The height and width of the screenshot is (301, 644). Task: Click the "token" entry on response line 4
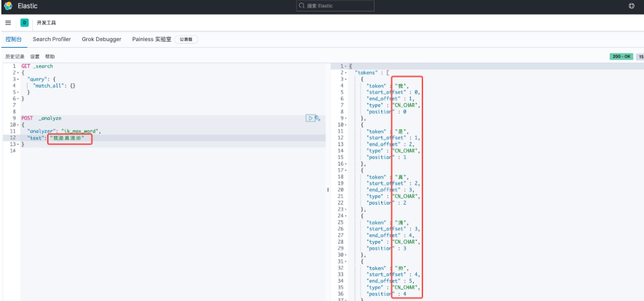coord(388,86)
